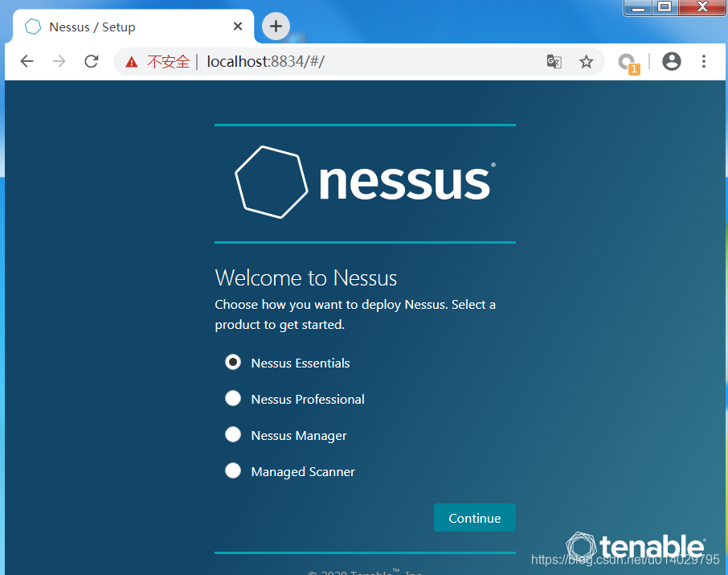Image resolution: width=728 pixels, height=575 pixels.
Task: Minimize the browser window
Action: [638, 7]
